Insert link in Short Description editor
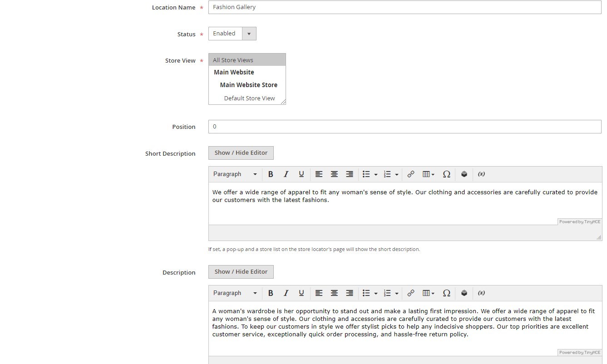The height and width of the screenshot is (364, 607). coord(411,174)
